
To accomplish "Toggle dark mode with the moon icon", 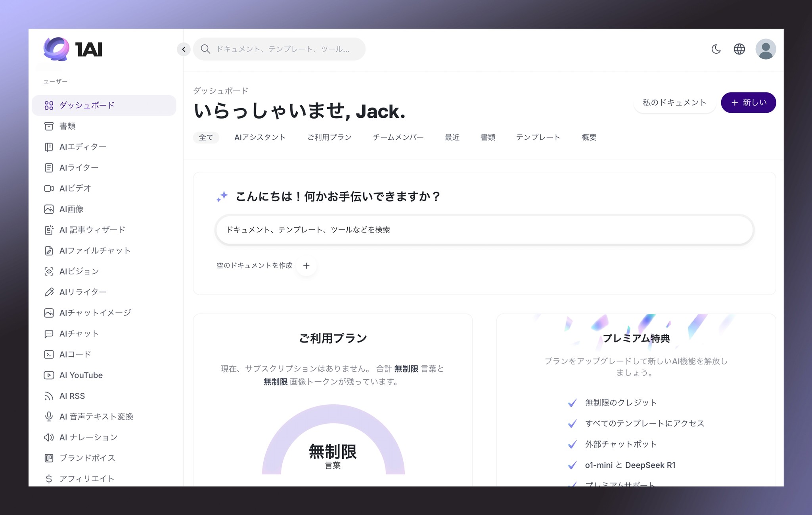I will (716, 49).
